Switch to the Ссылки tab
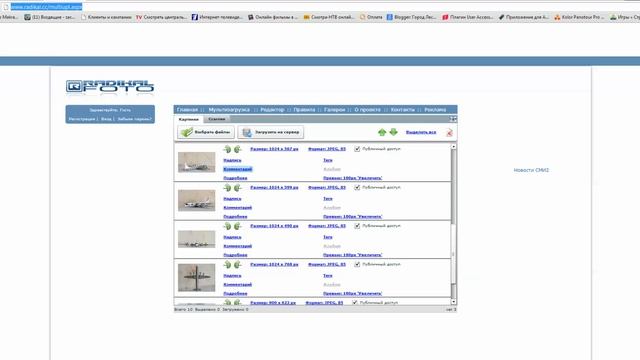This screenshot has height=360, width=640. point(217,119)
